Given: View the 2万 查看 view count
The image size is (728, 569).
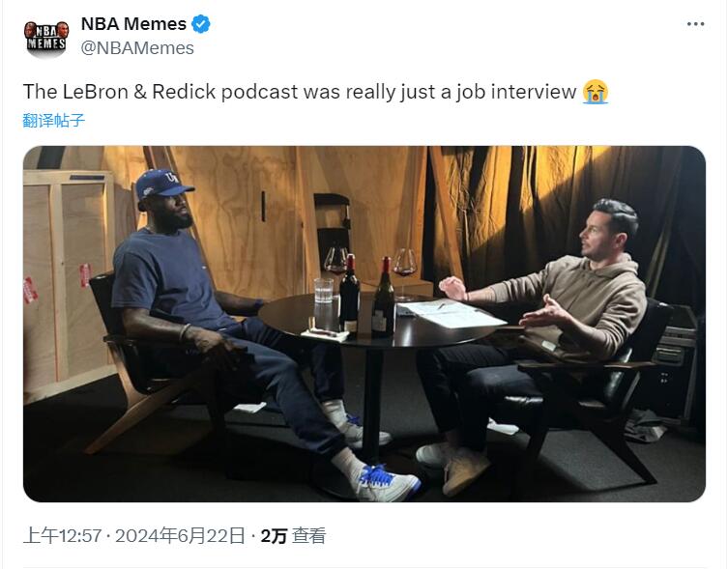Looking at the screenshot, I should coord(293,535).
